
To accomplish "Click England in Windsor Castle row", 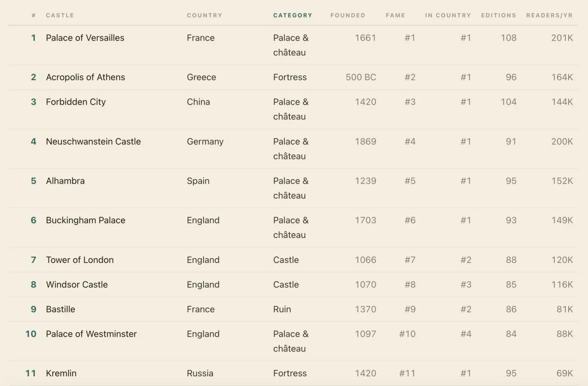I will 203,285.
